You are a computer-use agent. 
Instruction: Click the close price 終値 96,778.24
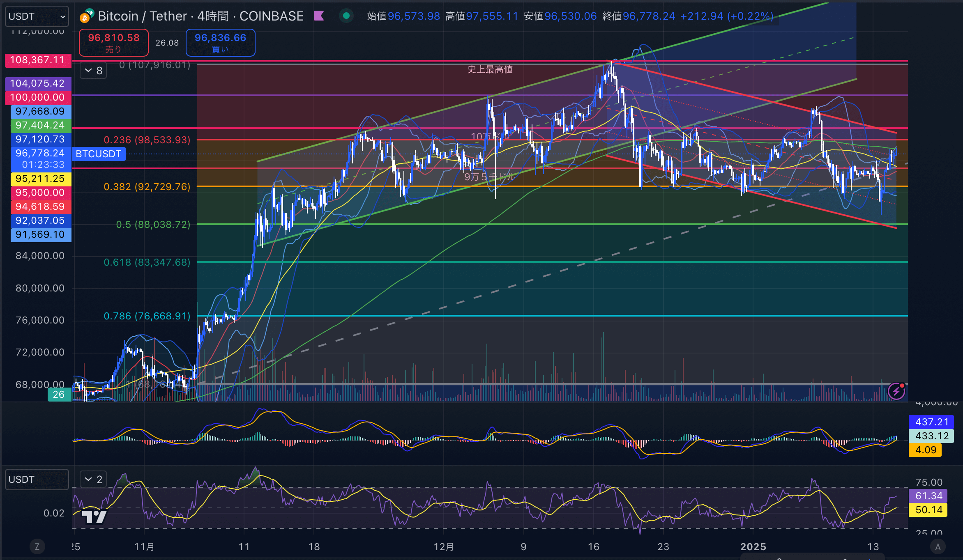point(639,16)
